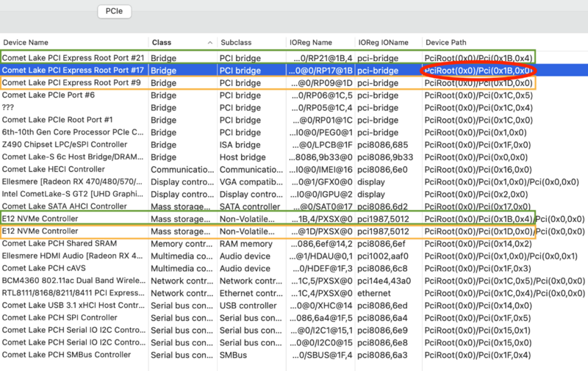588x371 pixels.
Task: Click the IOReg Name column header
Action: pyautogui.click(x=312, y=42)
